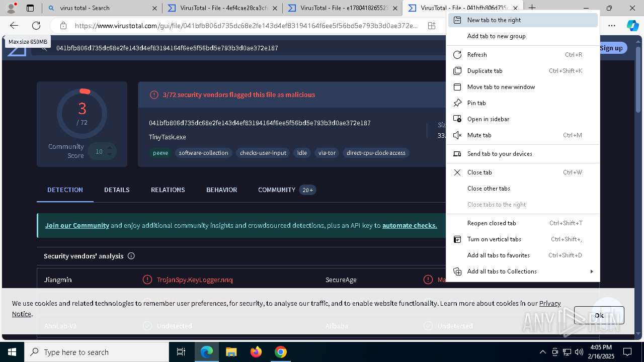Viewport: 644px width, 362px height.
Task: Click the VirusTotal search magnifier icon
Action: (x=44, y=48)
